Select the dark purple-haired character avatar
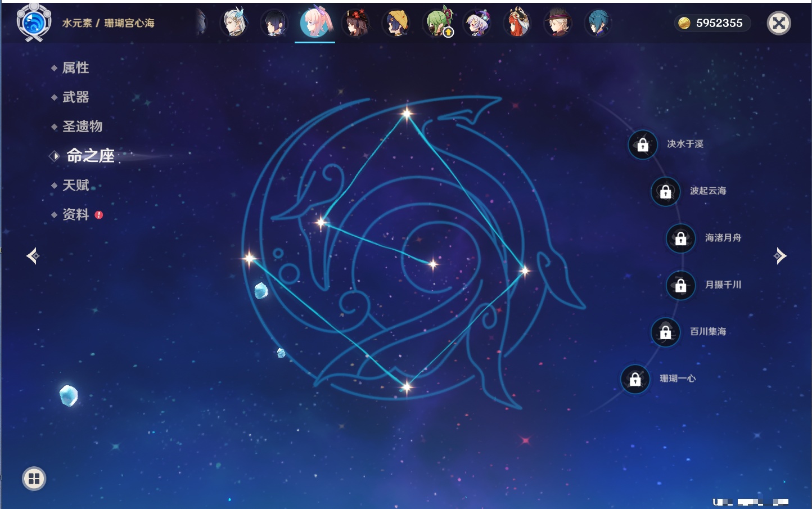 click(274, 23)
